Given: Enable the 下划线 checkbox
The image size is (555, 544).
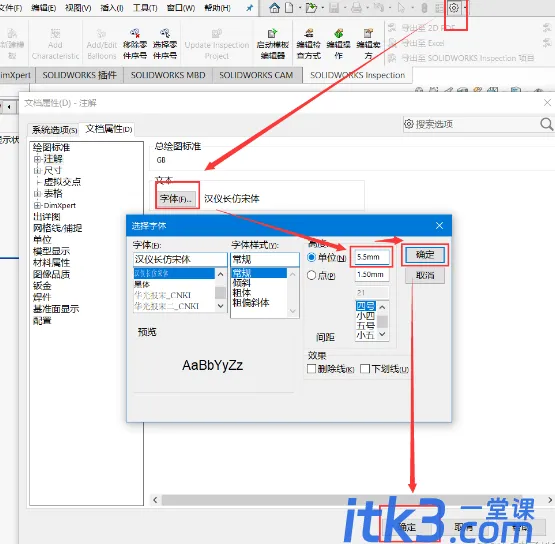Looking at the screenshot, I should click(365, 369).
